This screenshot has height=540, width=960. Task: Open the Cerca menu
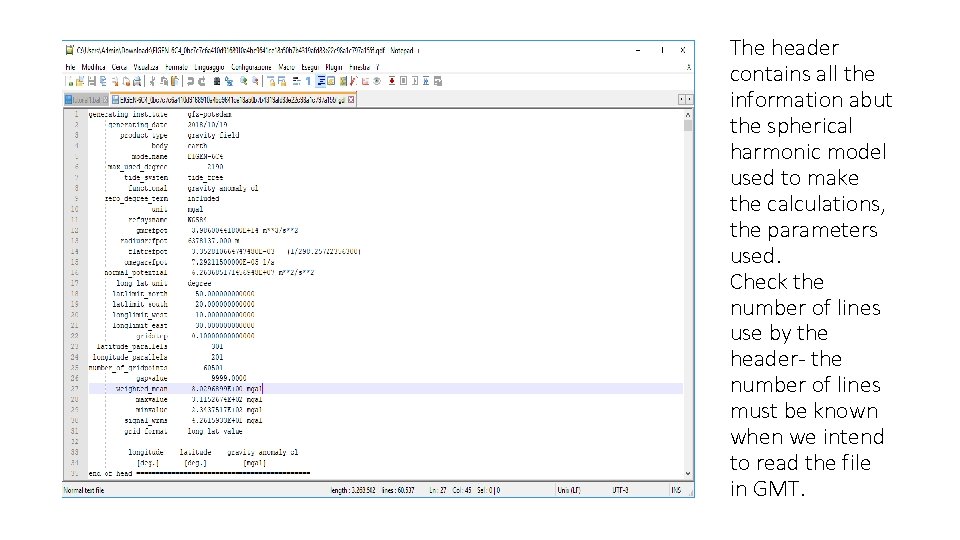(119, 67)
